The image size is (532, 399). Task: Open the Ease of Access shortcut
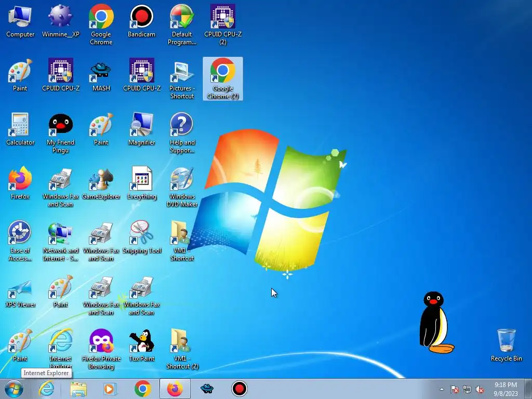point(20,241)
